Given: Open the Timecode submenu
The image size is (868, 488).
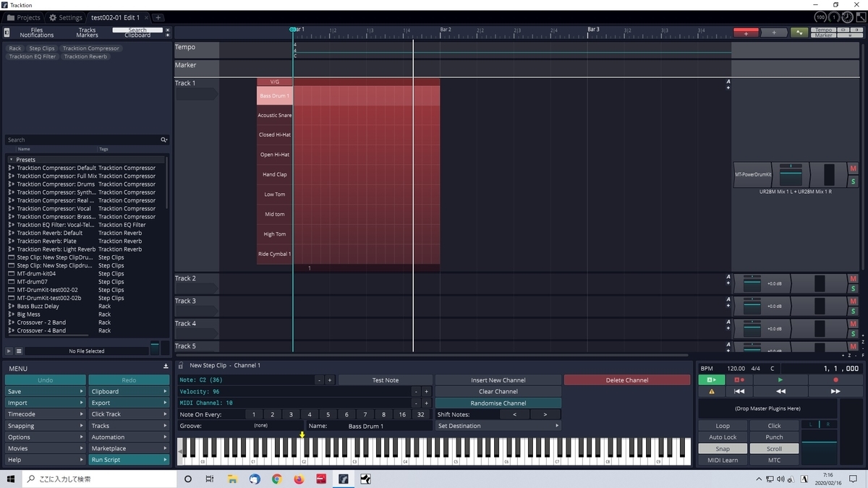Looking at the screenshot, I should [x=45, y=414].
